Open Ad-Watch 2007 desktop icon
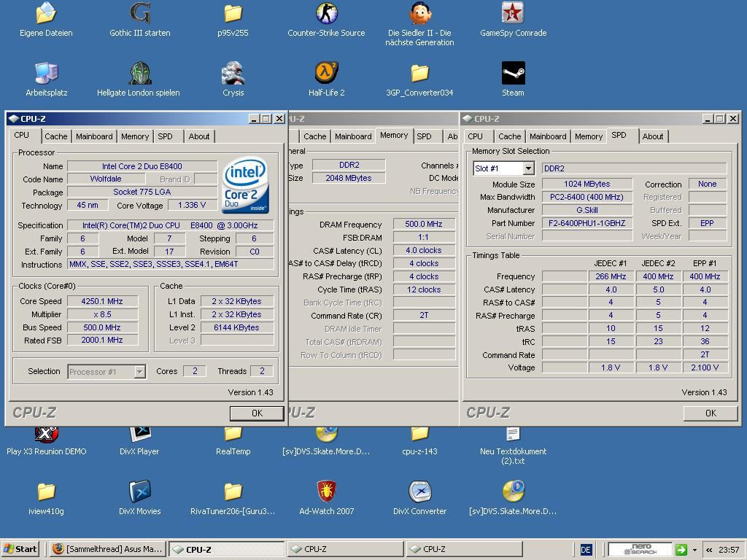747x560 pixels. 326,492
